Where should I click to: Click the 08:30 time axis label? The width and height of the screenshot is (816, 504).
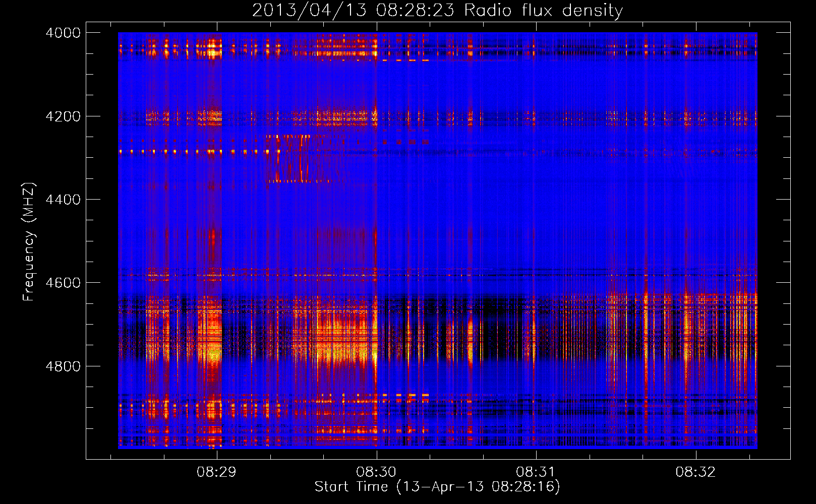coord(376,472)
